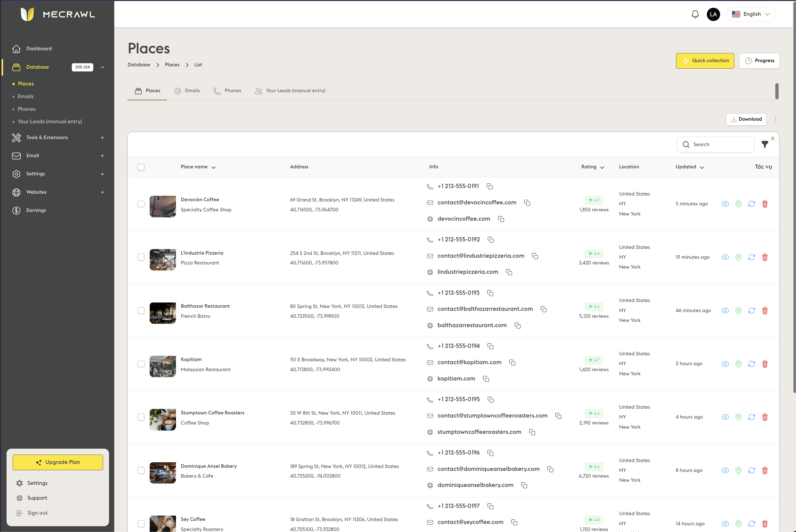Click the filter funnel icon
This screenshot has width=796, height=532.
coord(765,145)
